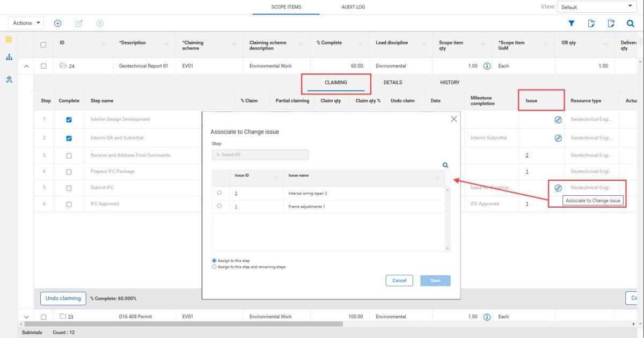The width and height of the screenshot is (644, 338).
Task: Click the add (plus) icon in toolbar
Action: tap(57, 24)
